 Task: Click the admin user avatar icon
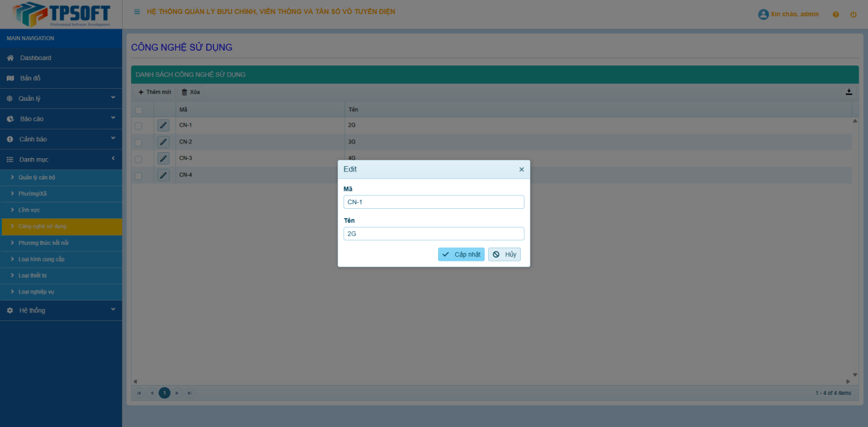coord(763,14)
